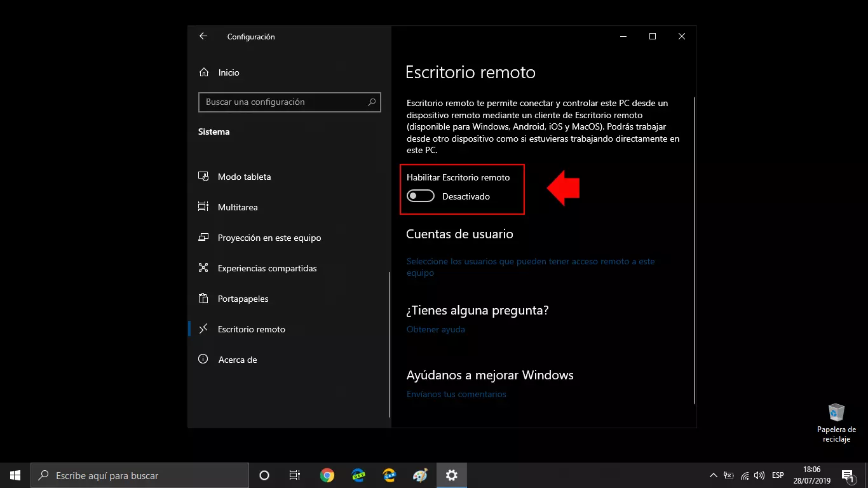Open the Windows Start menu
868x488 pixels.
point(15,475)
